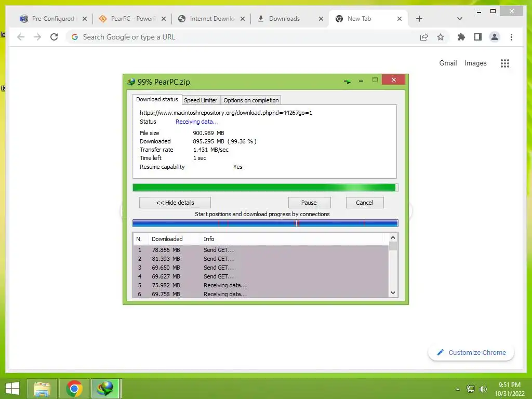Open Chrome extensions puzzle icon
Viewport: 532px width, 399px height.
coord(461,37)
